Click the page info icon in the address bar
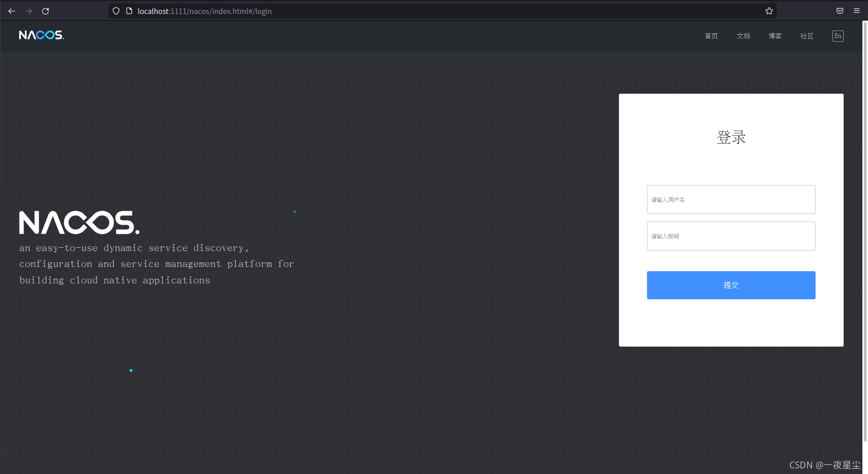The height and width of the screenshot is (474, 868). 129,11
